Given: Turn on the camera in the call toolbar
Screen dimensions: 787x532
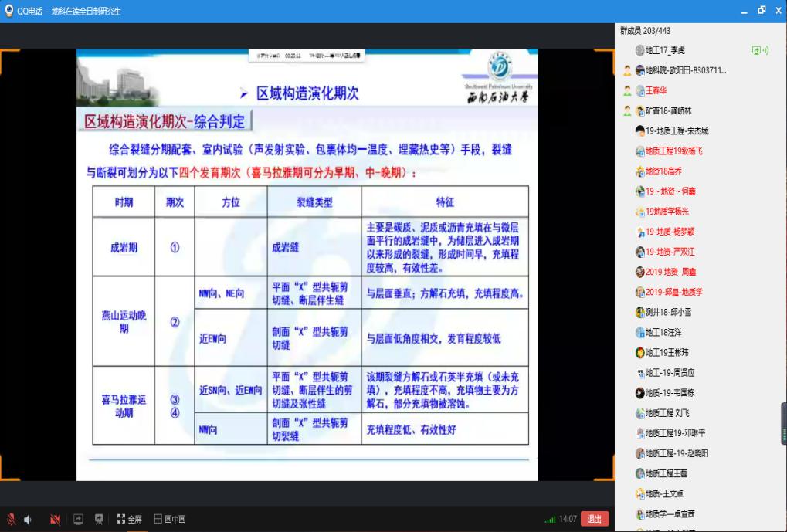Looking at the screenshot, I should tap(55, 520).
